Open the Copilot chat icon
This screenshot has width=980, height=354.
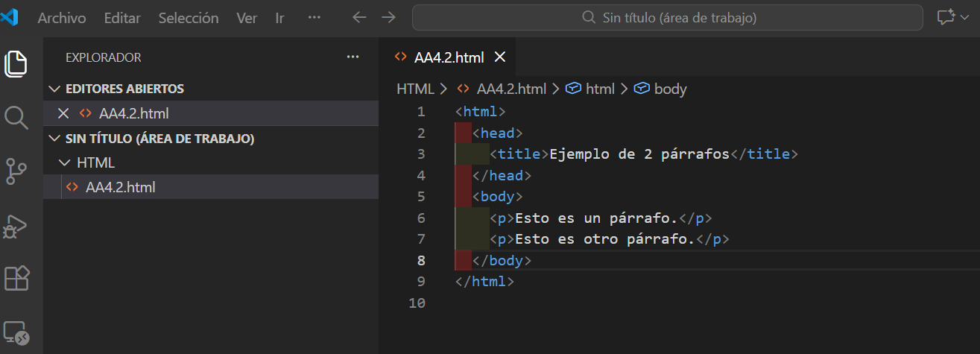(x=946, y=17)
